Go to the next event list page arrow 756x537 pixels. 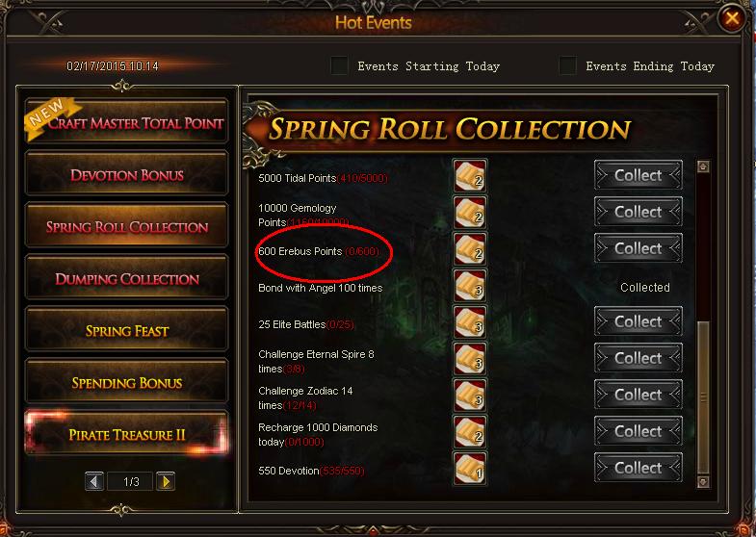click(x=166, y=481)
